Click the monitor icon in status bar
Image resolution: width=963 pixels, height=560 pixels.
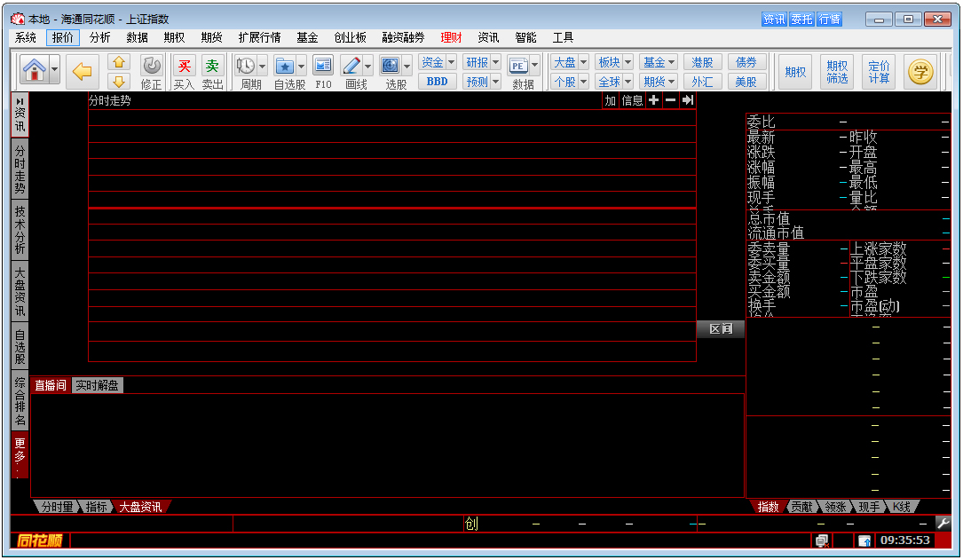coord(821,540)
